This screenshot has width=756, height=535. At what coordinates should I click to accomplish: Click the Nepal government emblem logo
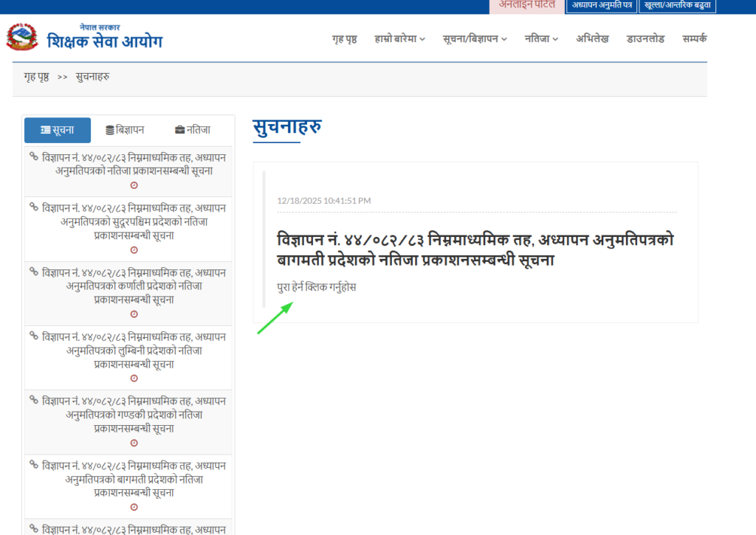coord(22,37)
